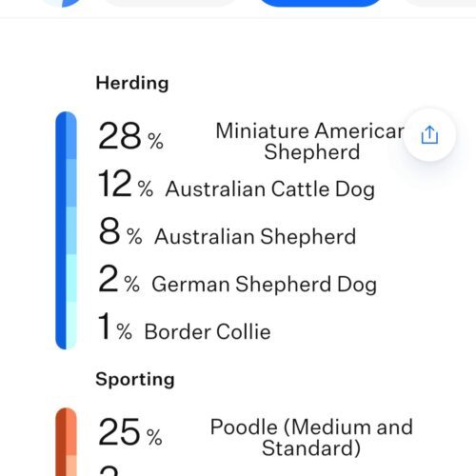Click the dark blue Herding color bar
This screenshot has width=476, height=476.
[61, 230]
